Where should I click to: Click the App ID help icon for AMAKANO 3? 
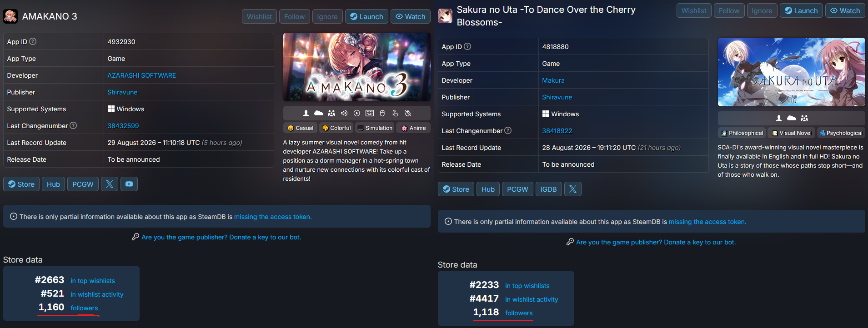33,41
